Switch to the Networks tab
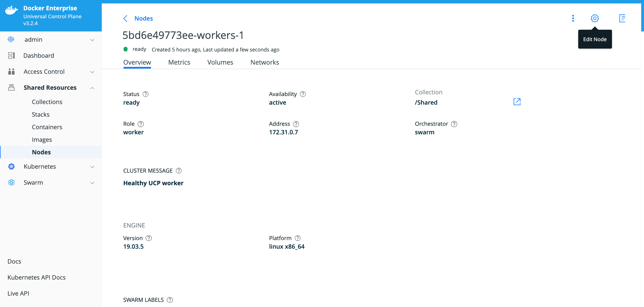The height and width of the screenshot is (307, 644). pos(265,62)
